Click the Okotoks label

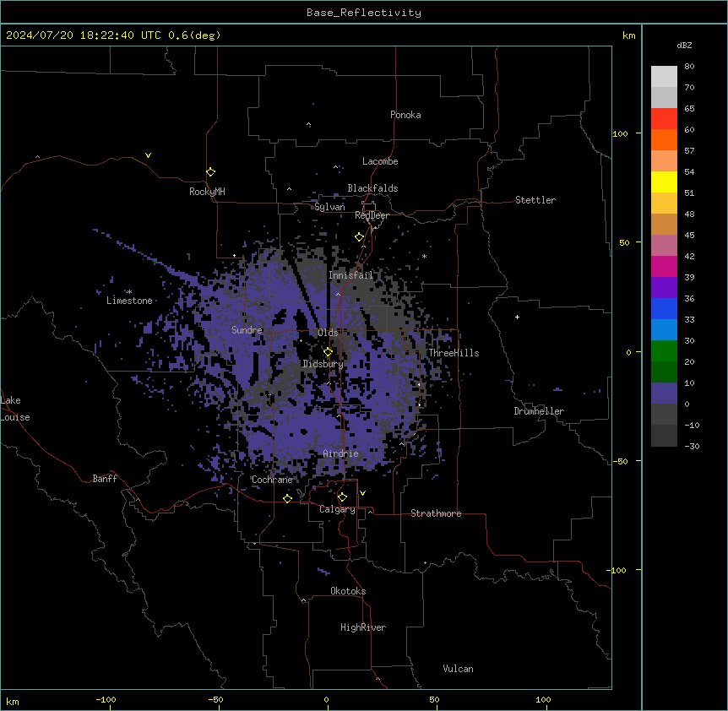[x=348, y=591]
